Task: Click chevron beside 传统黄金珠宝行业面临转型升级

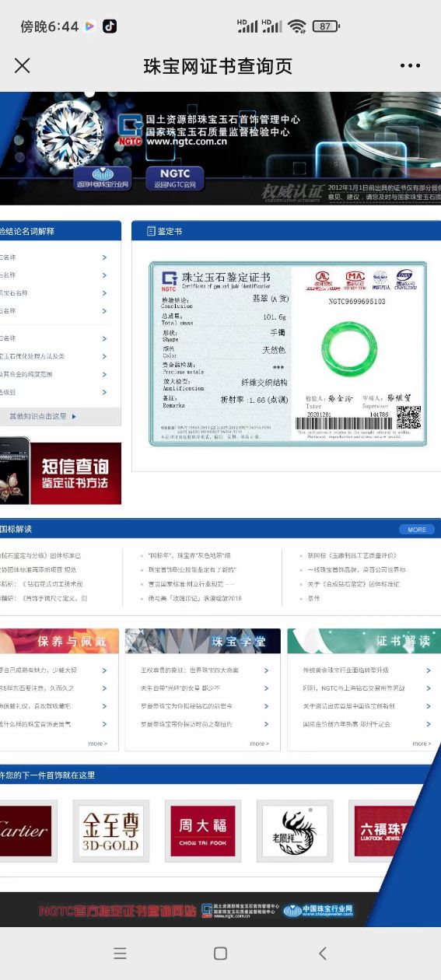Action: click(428, 670)
